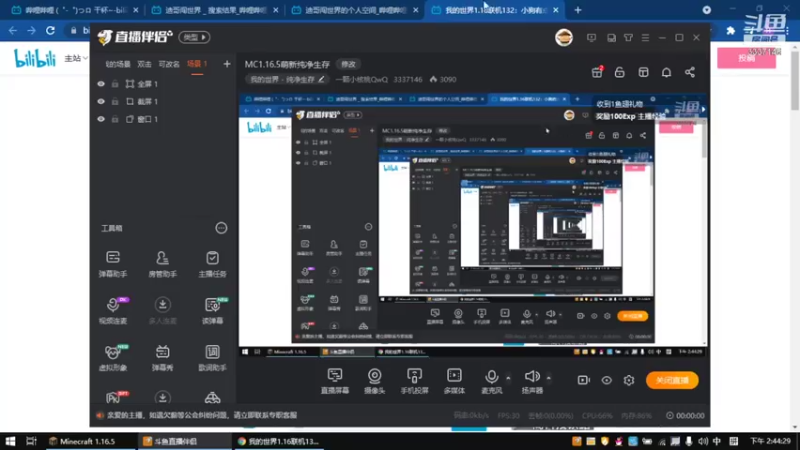Open the 虚拟形象 virtual avatar tool
Screen dimensions: 800x450
[113, 357]
